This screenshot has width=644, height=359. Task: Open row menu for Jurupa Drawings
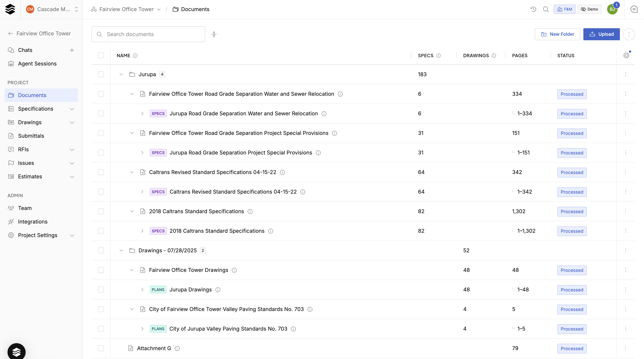[x=626, y=290]
